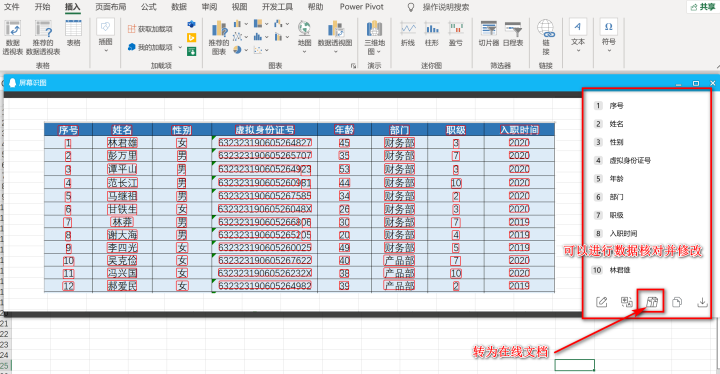
Task: Insert a 盈亏 win/loss sparkline
Action: [x=456, y=34]
